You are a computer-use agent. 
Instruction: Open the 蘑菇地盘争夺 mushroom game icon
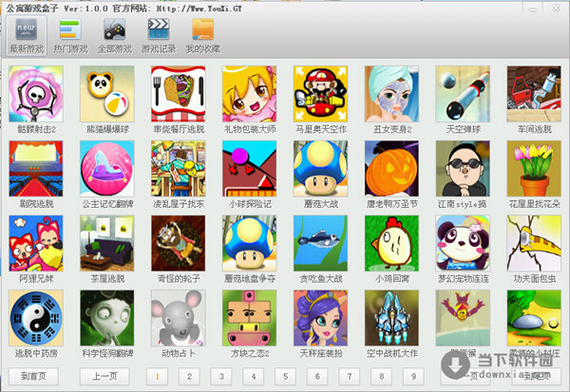(x=249, y=243)
